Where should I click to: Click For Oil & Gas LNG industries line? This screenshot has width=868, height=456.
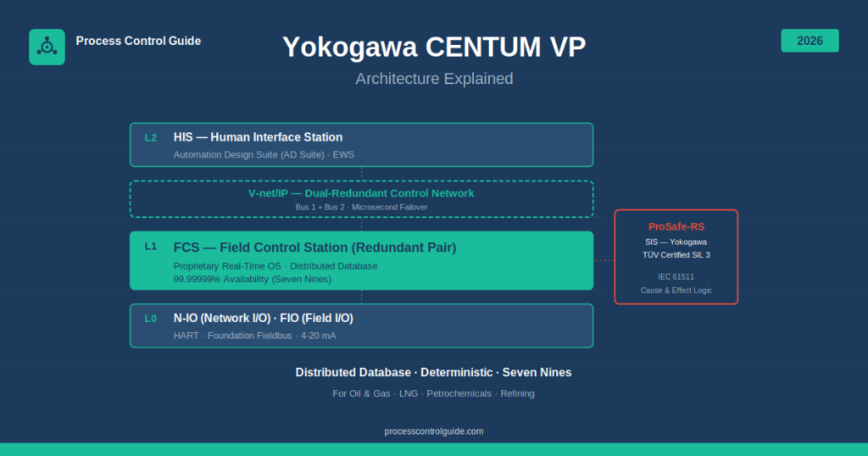[433, 393]
